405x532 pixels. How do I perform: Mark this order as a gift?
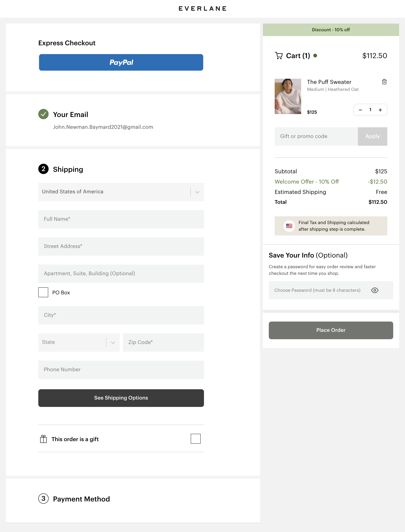click(196, 439)
